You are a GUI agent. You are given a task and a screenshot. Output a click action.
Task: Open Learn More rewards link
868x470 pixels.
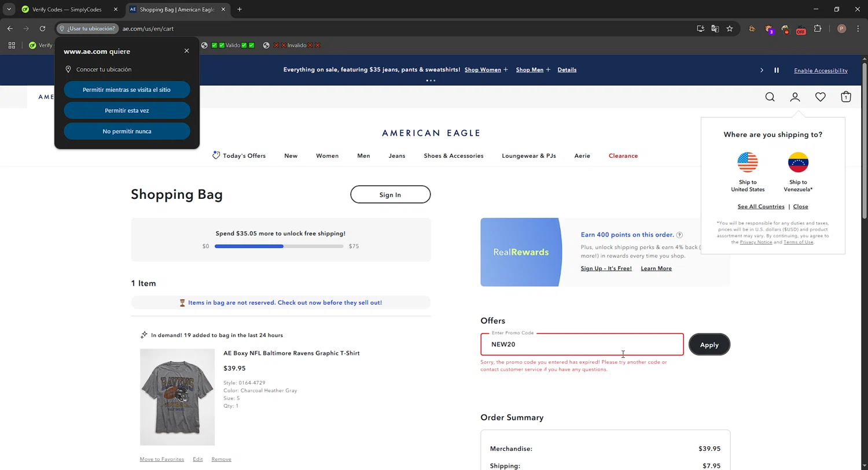[656, 268]
